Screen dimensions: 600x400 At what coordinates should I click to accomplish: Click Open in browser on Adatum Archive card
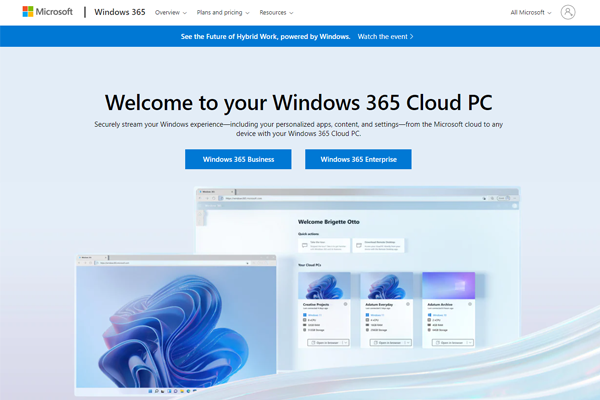pyautogui.click(x=453, y=343)
